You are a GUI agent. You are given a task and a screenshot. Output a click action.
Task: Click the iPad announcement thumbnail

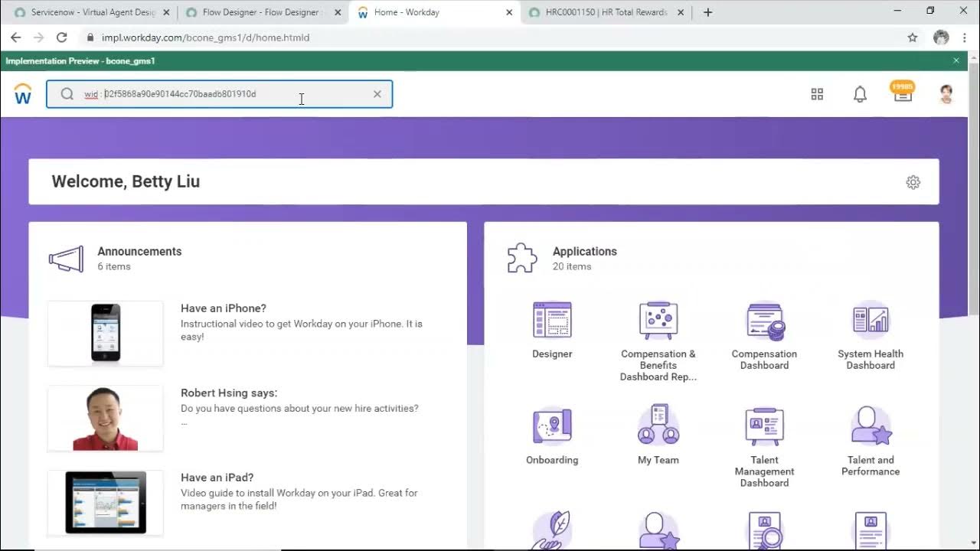click(106, 503)
